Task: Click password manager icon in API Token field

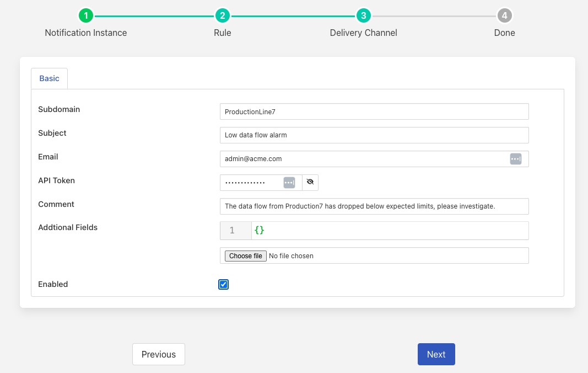Action: [289, 183]
